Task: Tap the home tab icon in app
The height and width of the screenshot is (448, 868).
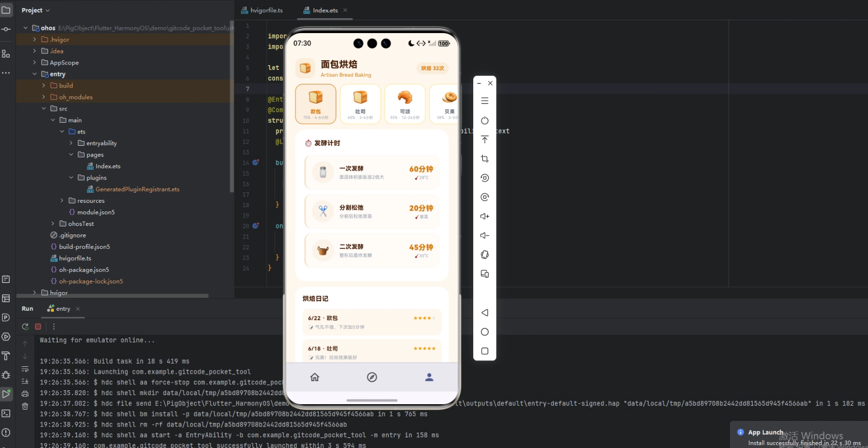Action: (315, 377)
